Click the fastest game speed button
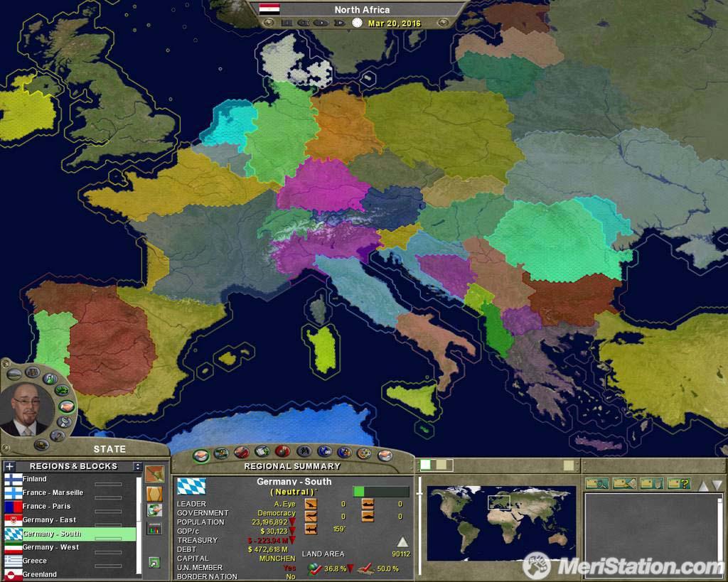Screen dimensions: 728x582 [340, 23]
